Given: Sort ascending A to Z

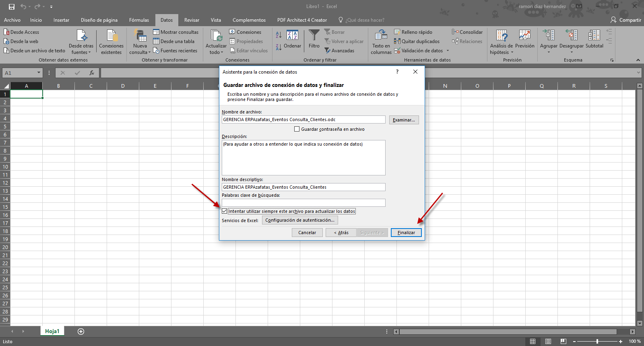Looking at the screenshot, I should point(279,35).
